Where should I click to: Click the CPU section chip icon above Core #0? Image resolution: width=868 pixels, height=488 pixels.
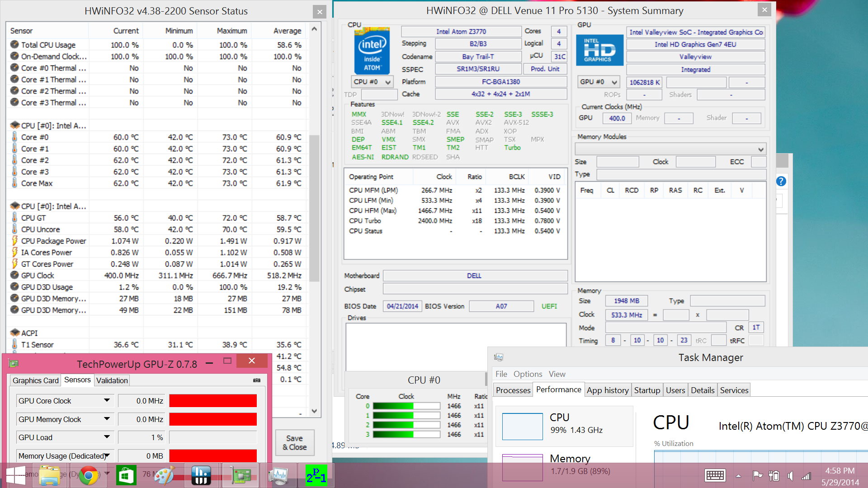14,126
